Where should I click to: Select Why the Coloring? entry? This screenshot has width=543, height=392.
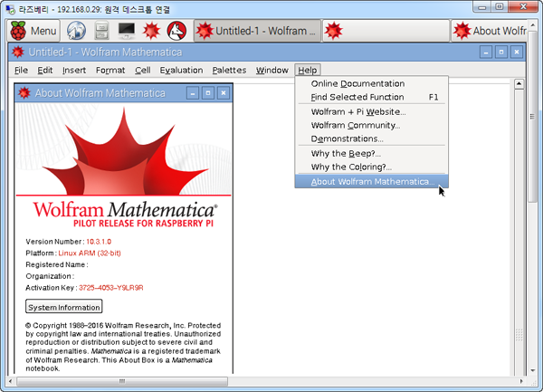(372, 167)
